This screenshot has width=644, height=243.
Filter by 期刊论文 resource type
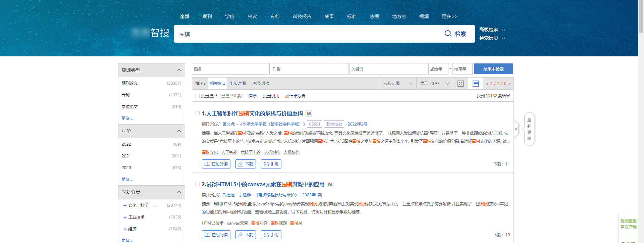(130, 83)
